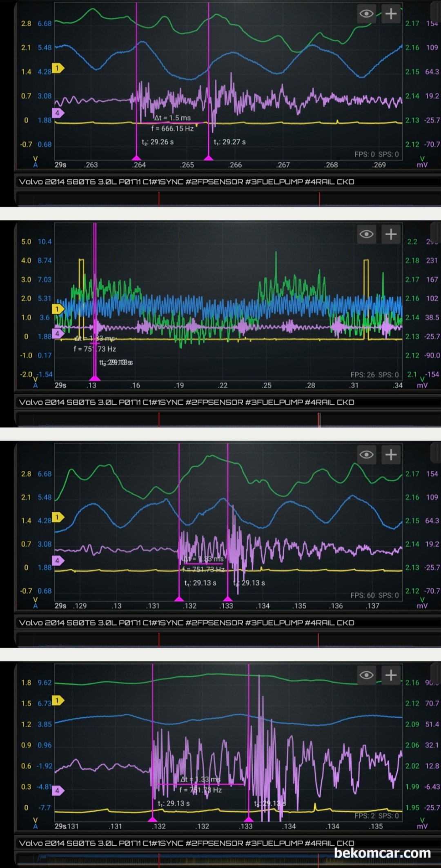Viewport: 441px width, 868px height.
Task: Tap the 'FPS: 2 SPS: 0' status text
Action: click(376, 816)
